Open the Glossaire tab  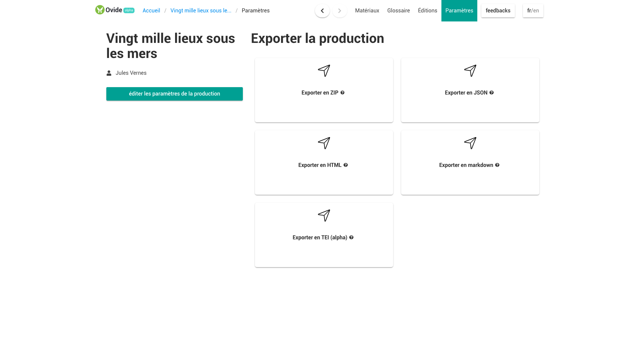coord(398,11)
